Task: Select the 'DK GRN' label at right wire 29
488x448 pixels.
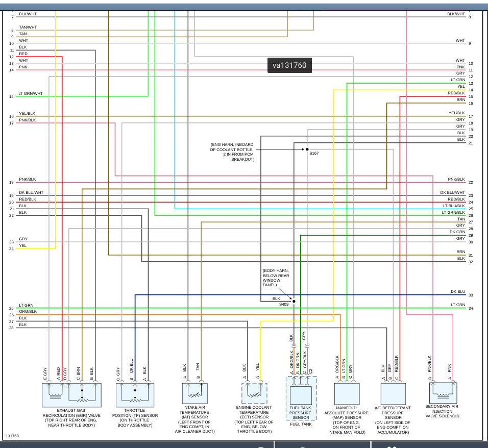Action: pos(457,232)
